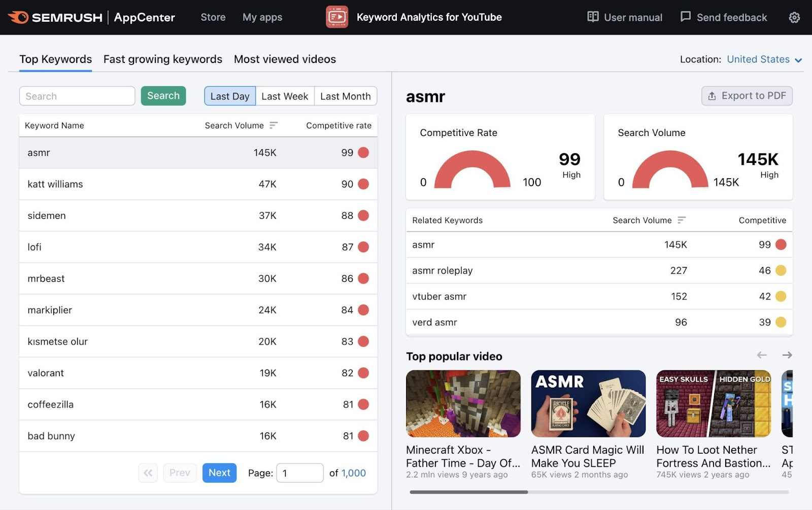Image resolution: width=812 pixels, height=510 pixels.
Task: Select the Last Day time range
Action: [230, 96]
